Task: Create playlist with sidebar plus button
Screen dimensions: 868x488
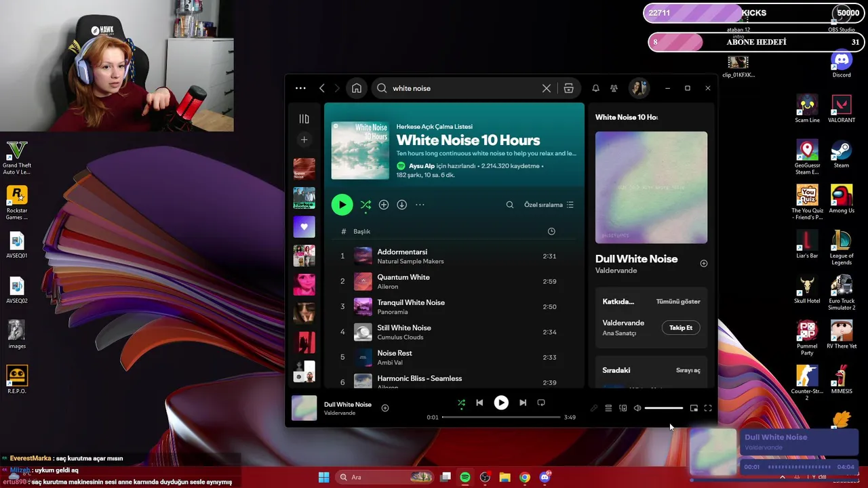Action: point(304,140)
